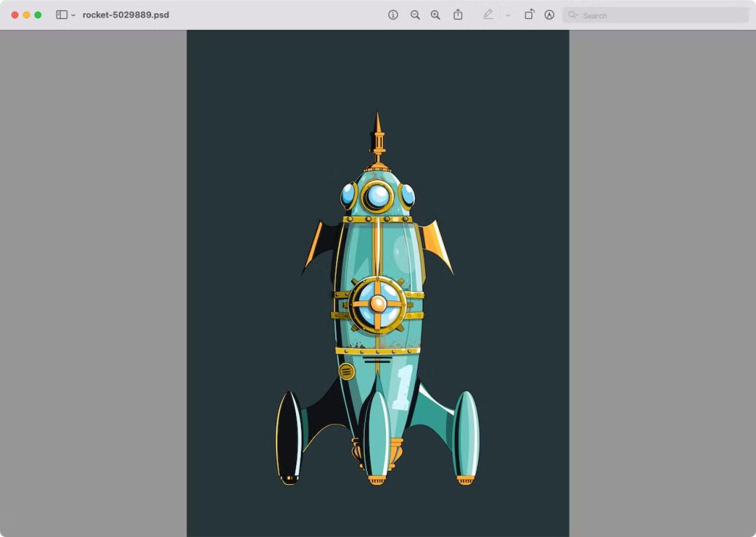Click the rocket-5029889.psd window title

pyautogui.click(x=126, y=15)
